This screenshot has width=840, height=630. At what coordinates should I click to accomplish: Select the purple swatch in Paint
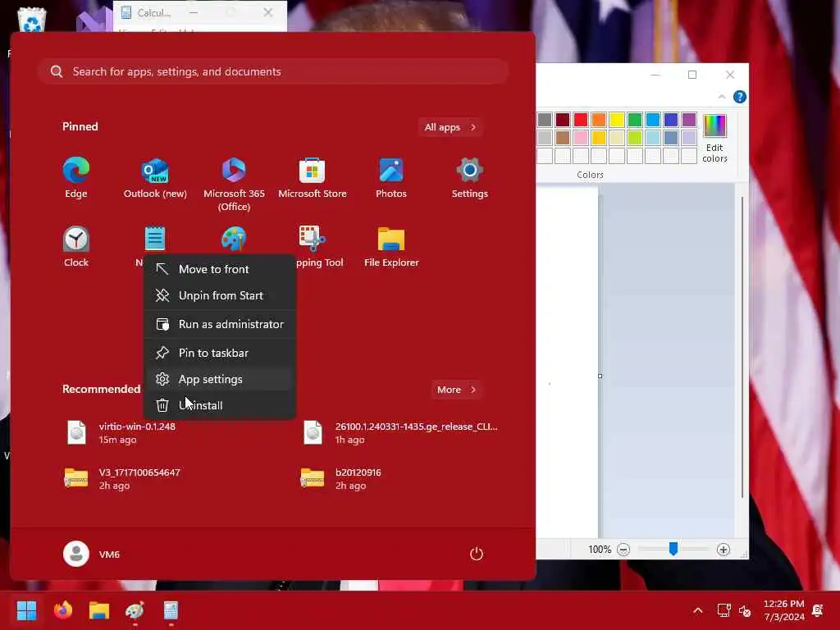pyautogui.click(x=689, y=120)
